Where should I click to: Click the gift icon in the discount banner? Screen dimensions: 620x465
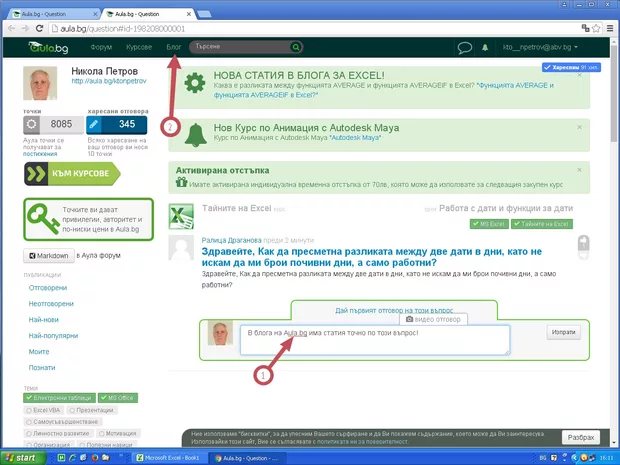click(181, 182)
